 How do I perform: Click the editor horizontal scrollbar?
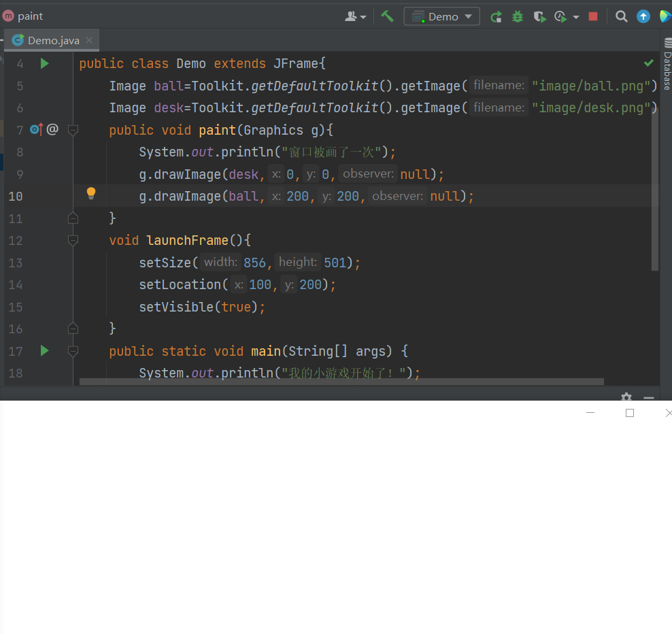click(x=341, y=382)
